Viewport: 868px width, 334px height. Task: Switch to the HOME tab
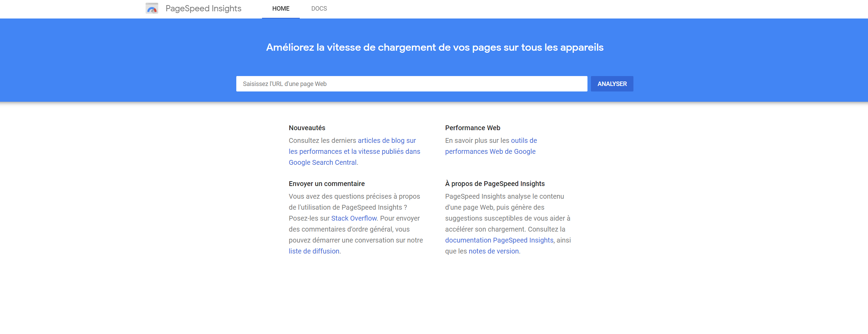coord(281,9)
